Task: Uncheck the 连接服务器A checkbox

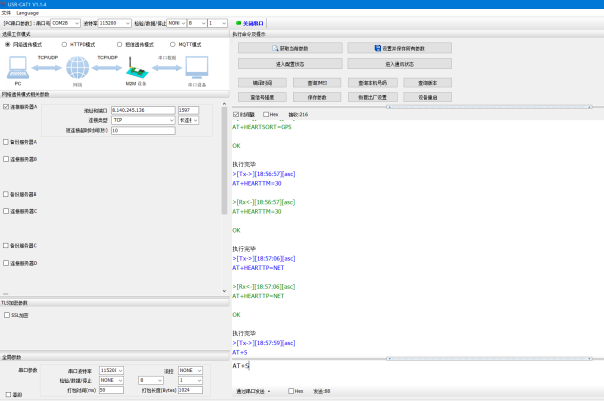Action: [6, 107]
